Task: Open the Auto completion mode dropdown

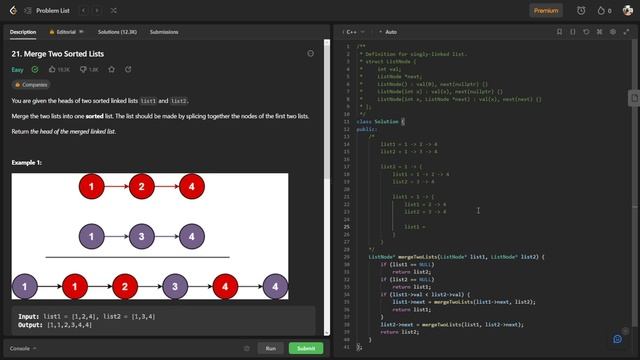Action: (x=388, y=32)
